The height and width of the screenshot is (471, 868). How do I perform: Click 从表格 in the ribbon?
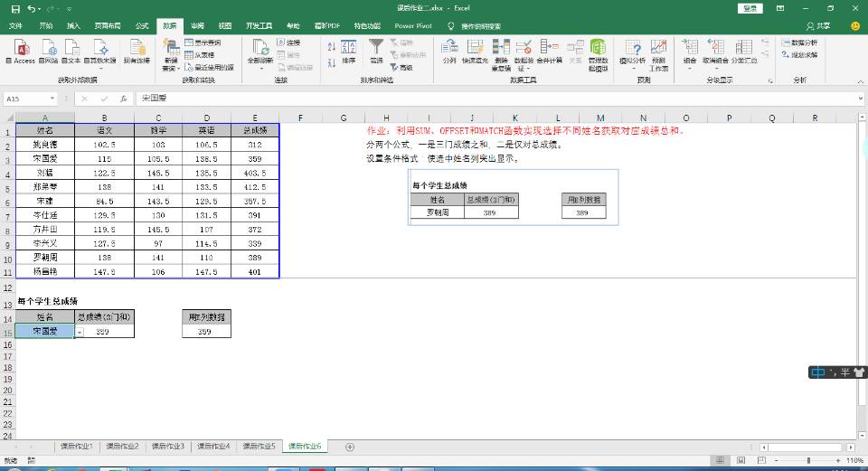coord(199,55)
